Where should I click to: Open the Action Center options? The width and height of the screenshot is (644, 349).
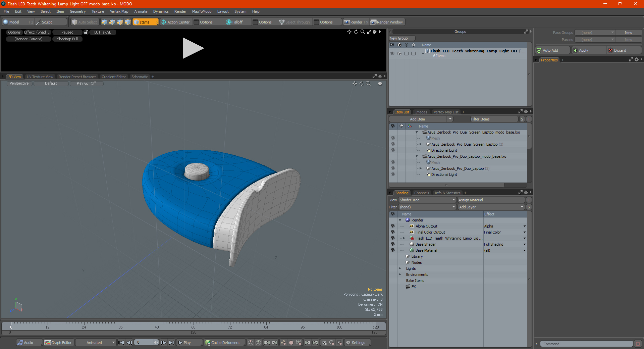tap(175, 22)
